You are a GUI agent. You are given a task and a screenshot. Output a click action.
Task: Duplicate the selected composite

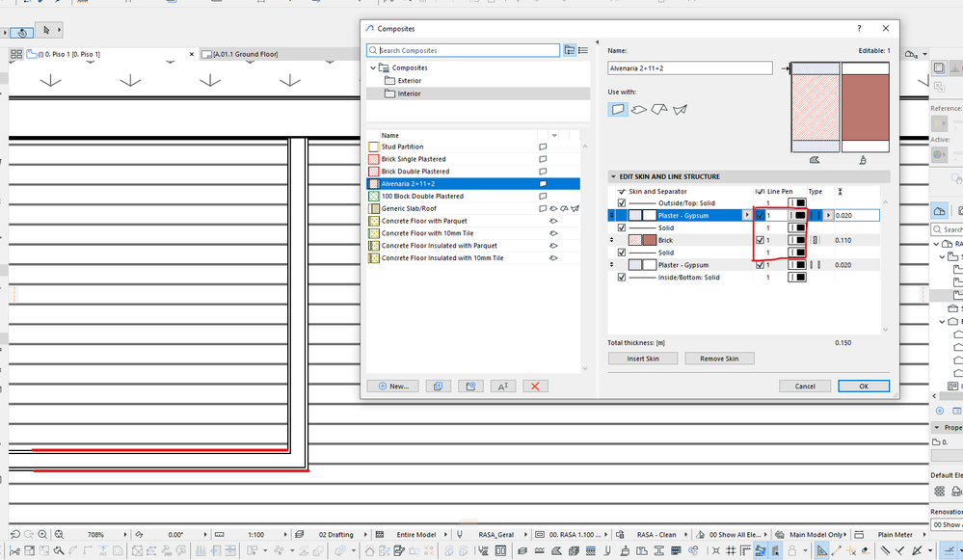[438, 387]
